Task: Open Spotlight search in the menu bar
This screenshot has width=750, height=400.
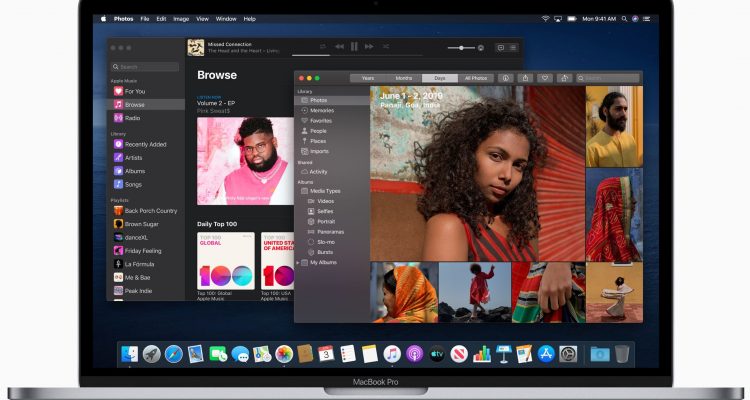Action: [x=624, y=19]
